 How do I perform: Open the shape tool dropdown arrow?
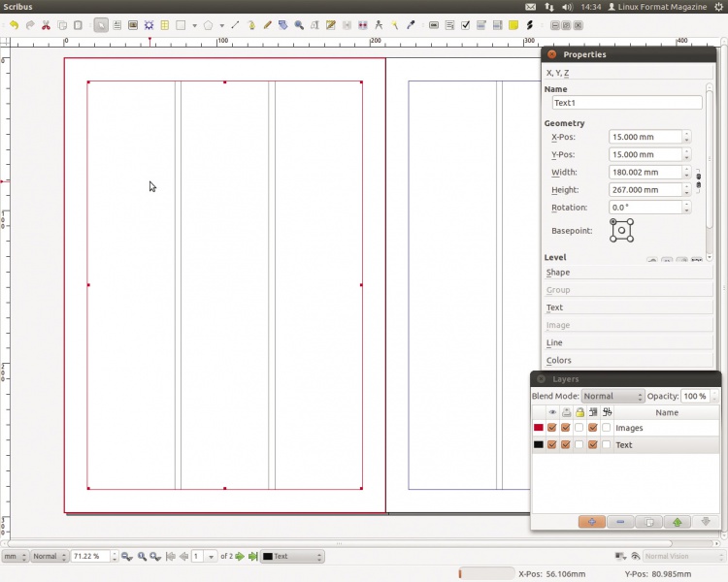click(194, 25)
